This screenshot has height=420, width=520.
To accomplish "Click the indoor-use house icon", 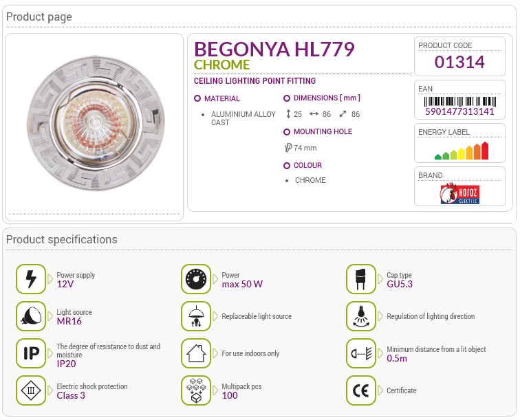I will click(x=196, y=353).
